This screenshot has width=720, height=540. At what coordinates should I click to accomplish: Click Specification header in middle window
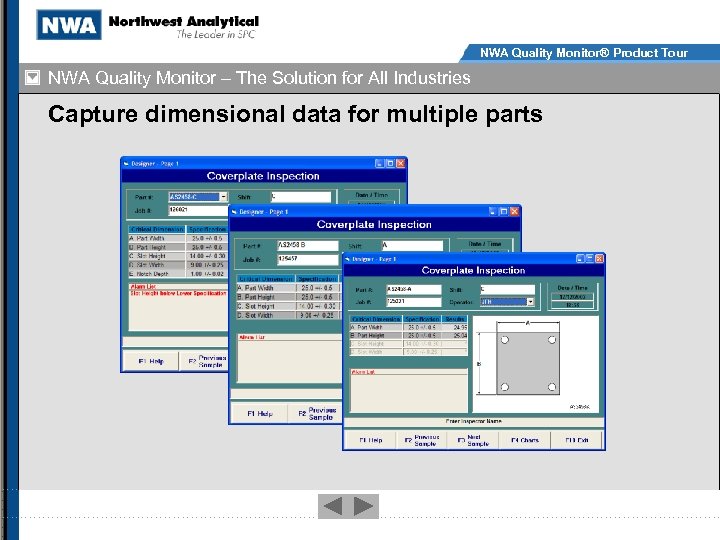click(317, 279)
